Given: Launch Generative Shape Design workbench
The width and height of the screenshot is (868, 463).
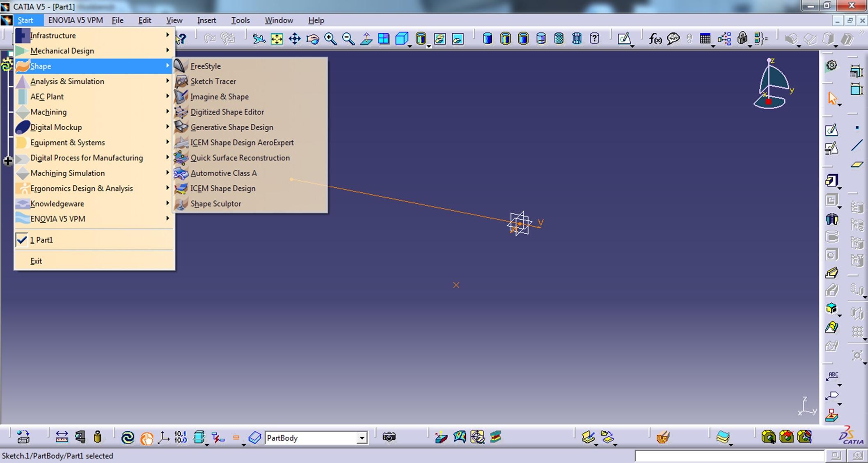Looking at the screenshot, I should (250, 127).
